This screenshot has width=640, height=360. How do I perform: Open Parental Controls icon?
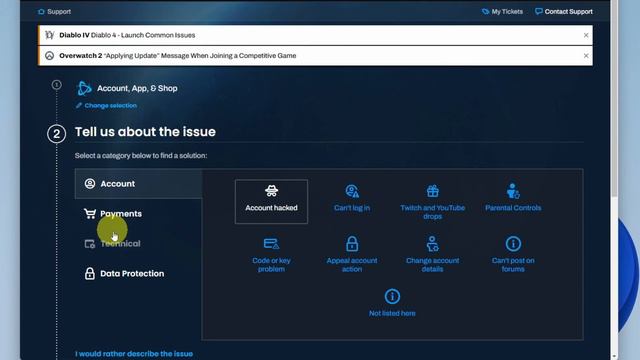513,191
